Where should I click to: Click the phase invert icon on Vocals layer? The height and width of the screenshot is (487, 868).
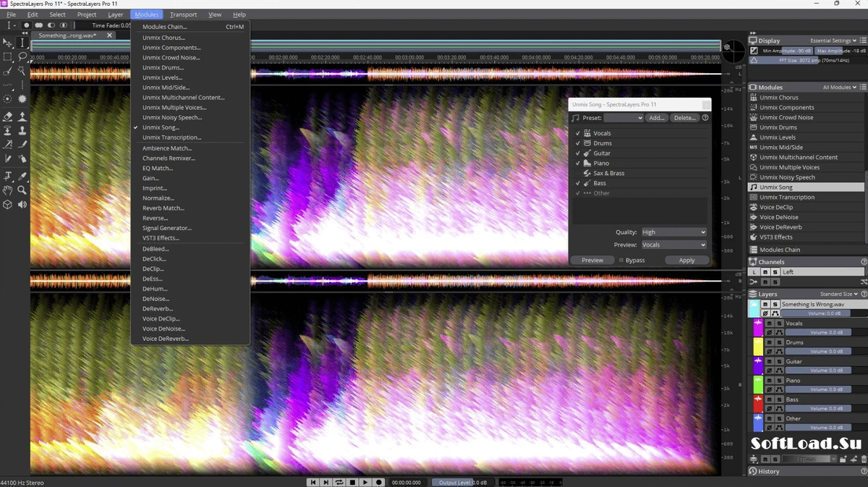tap(769, 332)
